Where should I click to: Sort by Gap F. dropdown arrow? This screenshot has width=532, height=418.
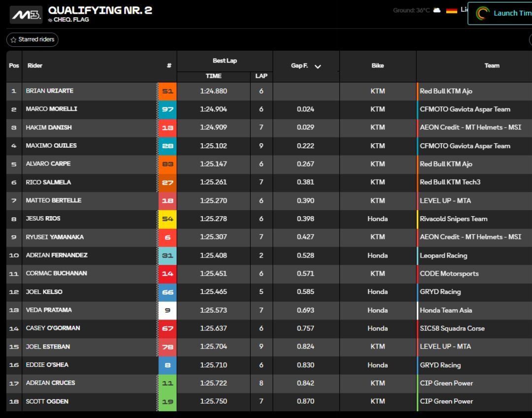point(318,66)
